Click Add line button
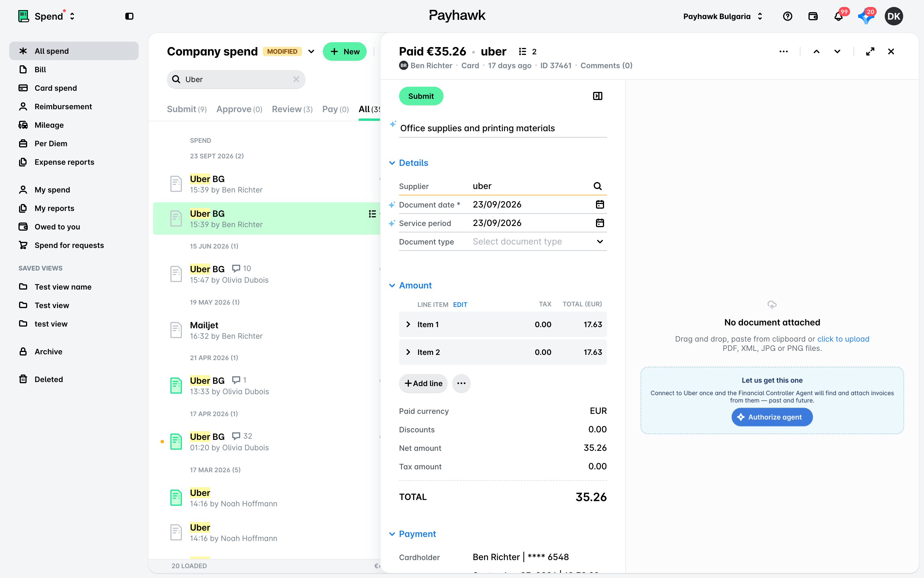924x578 pixels. pyautogui.click(x=423, y=383)
